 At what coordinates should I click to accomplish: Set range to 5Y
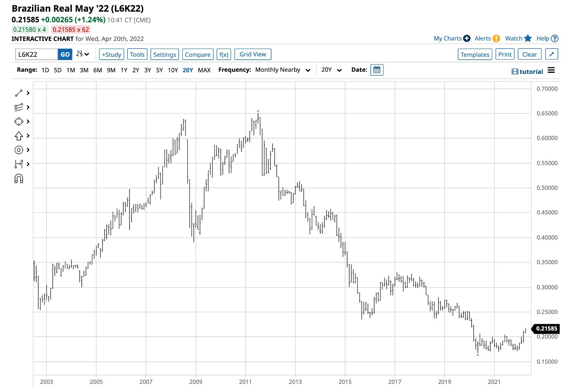point(160,70)
